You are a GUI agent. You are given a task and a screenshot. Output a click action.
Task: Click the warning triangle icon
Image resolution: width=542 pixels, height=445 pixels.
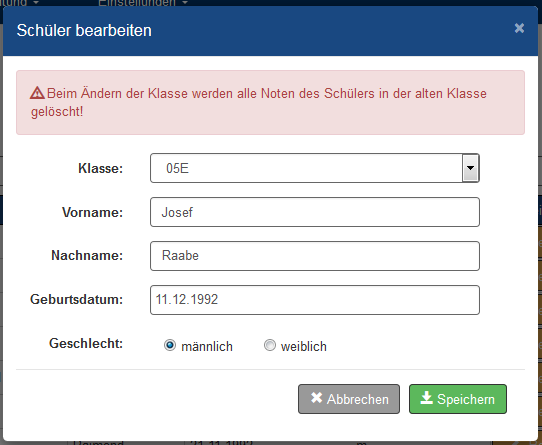point(37,93)
